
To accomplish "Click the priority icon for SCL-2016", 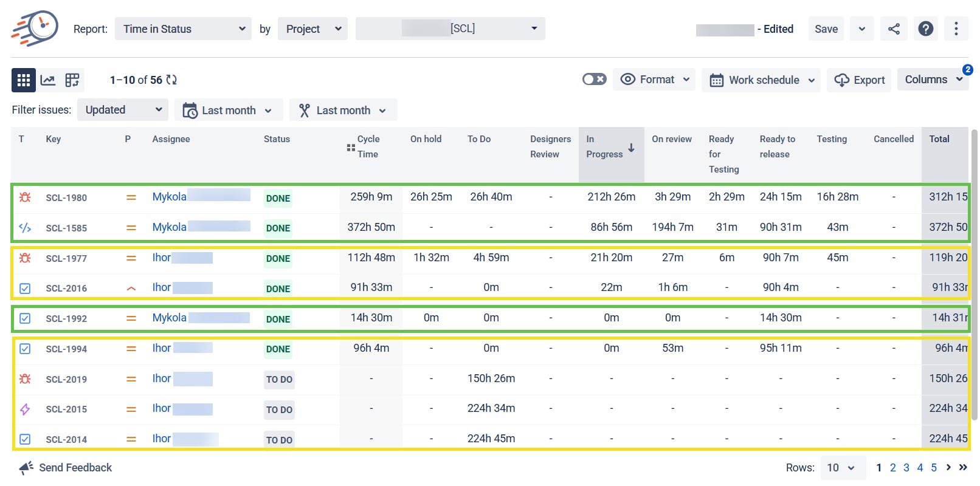I will coord(131,289).
